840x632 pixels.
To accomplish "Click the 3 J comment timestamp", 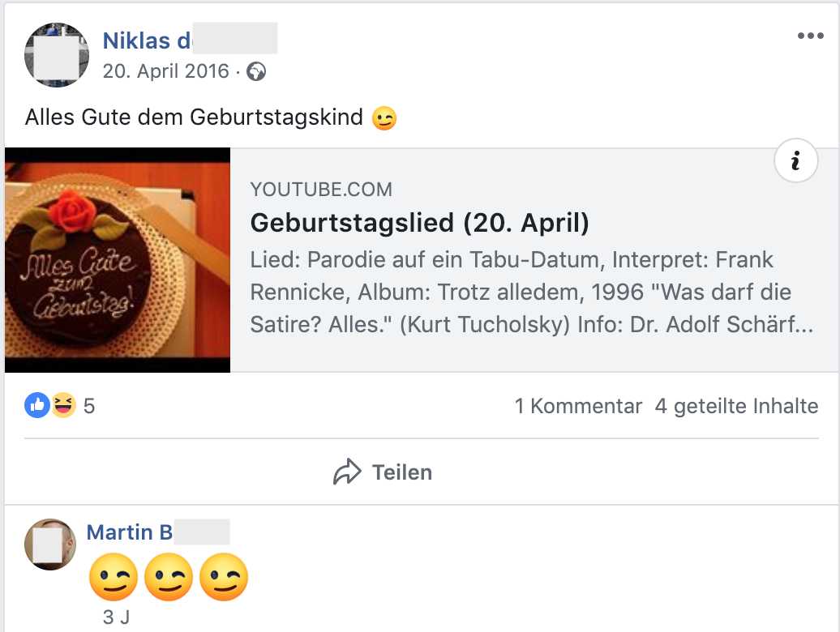I will pyautogui.click(x=116, y=617).
